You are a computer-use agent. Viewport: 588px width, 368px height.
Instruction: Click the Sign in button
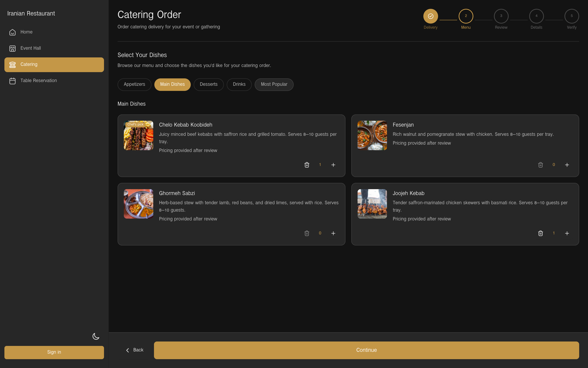(x=54, y=352)
